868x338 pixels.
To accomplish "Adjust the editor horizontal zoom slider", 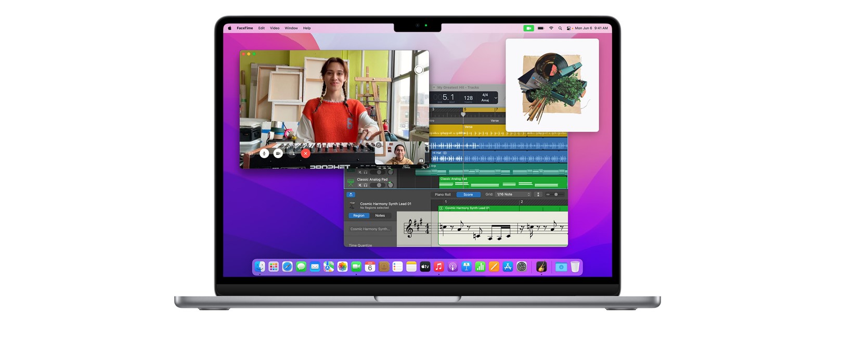I will [x=556, y=194].
